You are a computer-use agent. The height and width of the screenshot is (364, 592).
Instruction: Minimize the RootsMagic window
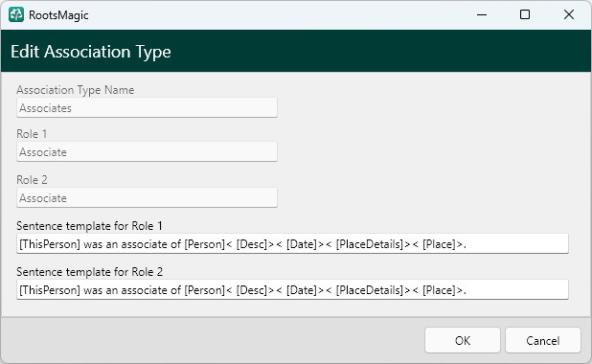pyautogui.click(x=482, y=14)
